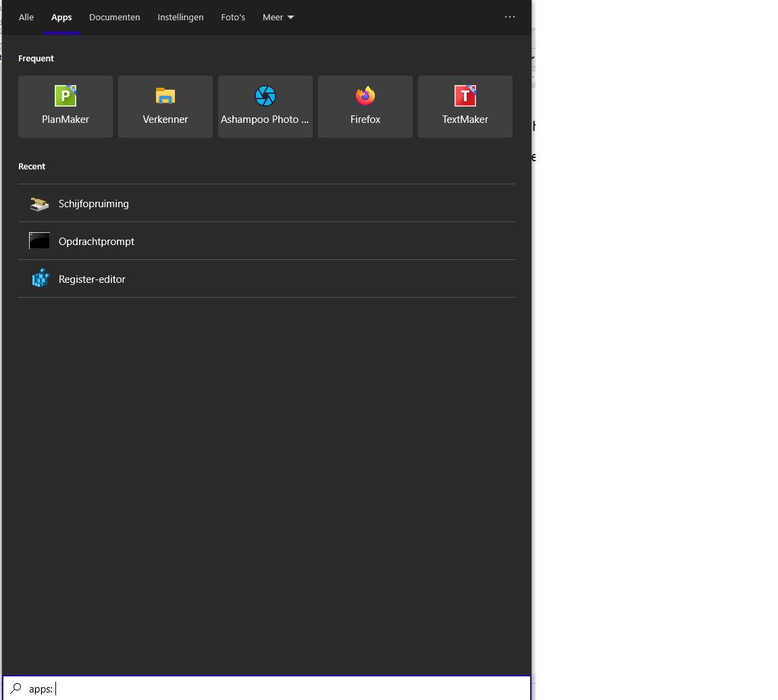Open the three-dot options menu
Viewport: 778px width, 700px height.
[x=510, y=17]
